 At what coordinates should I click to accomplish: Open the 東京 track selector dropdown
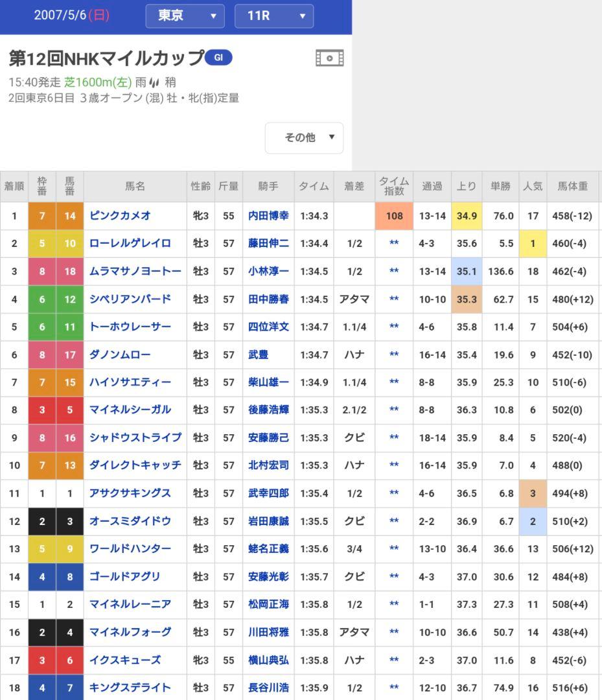(x=185, y=16)
